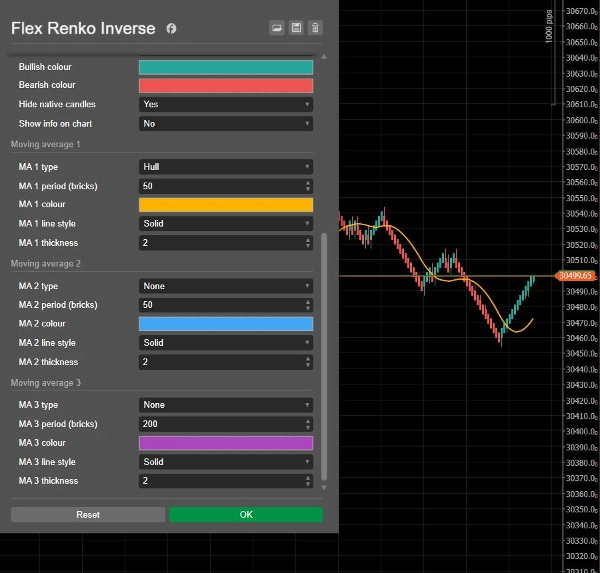Change the MA 3 colour swatch
This screenshot has height=573, width=600.
(x=226, y=443)
